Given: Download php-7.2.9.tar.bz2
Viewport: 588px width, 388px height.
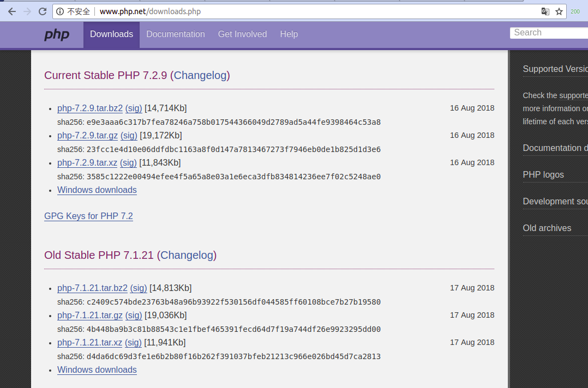Looking at the screenshot, I should 90,108.
